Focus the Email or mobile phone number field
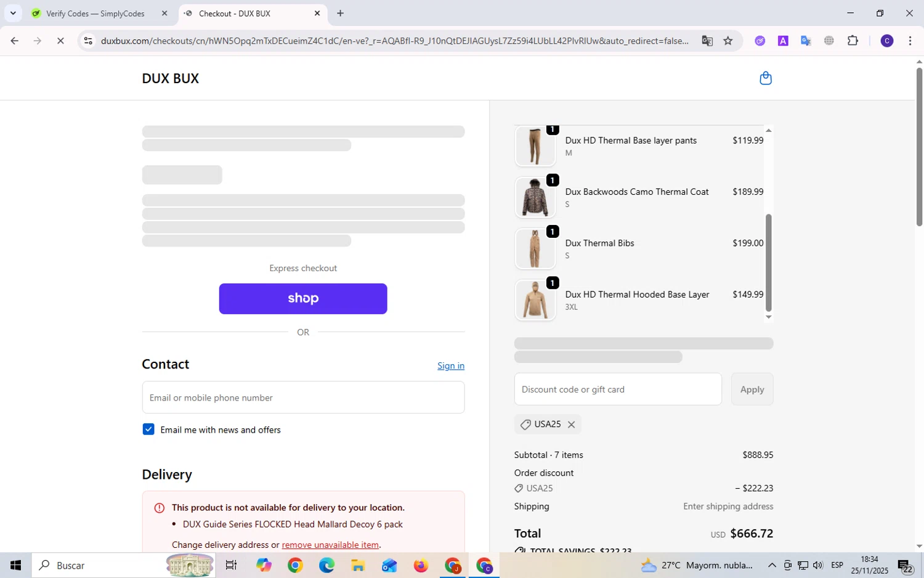Viewport: 924px width, 578px height. click(x=303, y=397)
